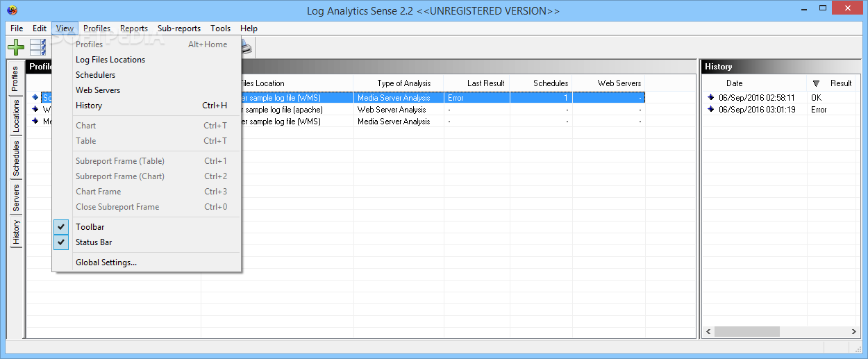
Task: Open the Edit menu
Action: [x=40, y=28]
